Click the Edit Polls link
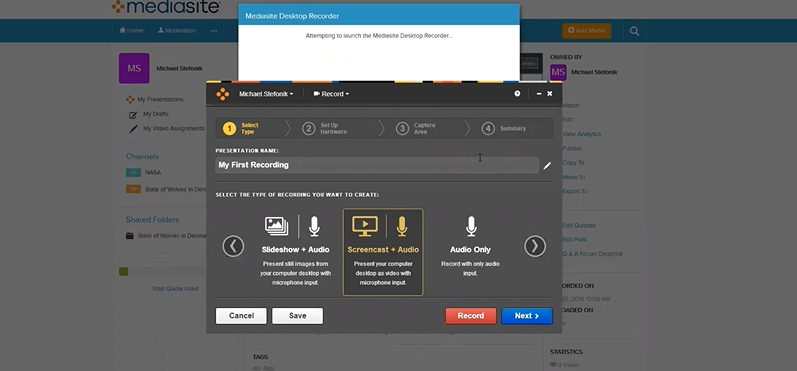This screenshot has height=371, width=797. (x=574, y=239)
